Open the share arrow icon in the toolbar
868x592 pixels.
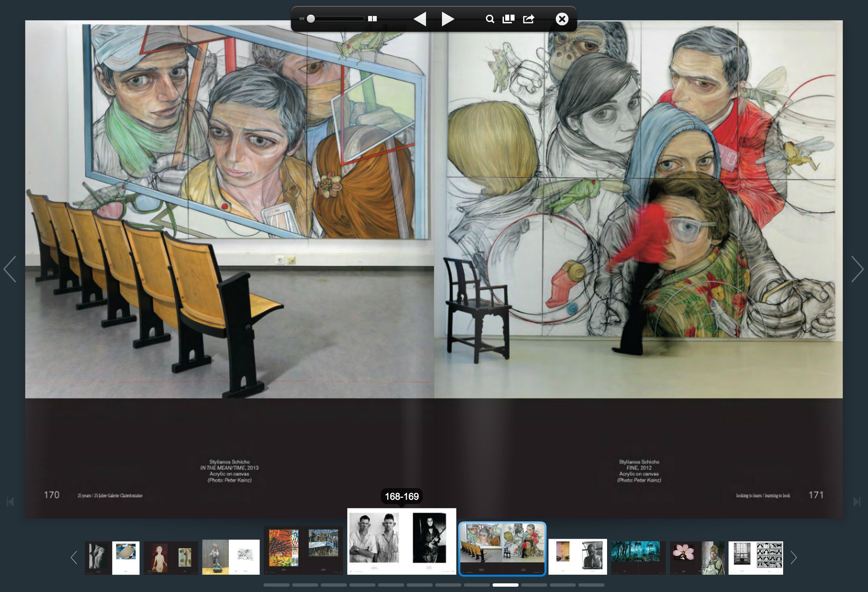tap(529, 19)
